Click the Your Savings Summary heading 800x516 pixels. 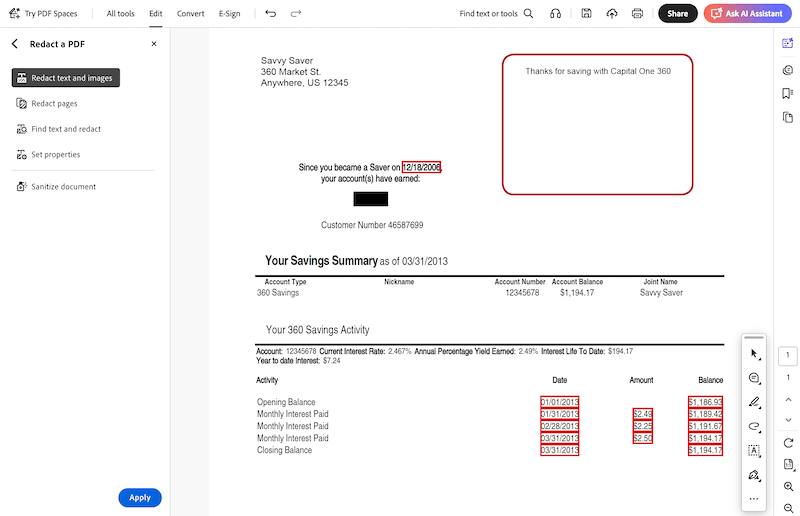click(321, 261)
